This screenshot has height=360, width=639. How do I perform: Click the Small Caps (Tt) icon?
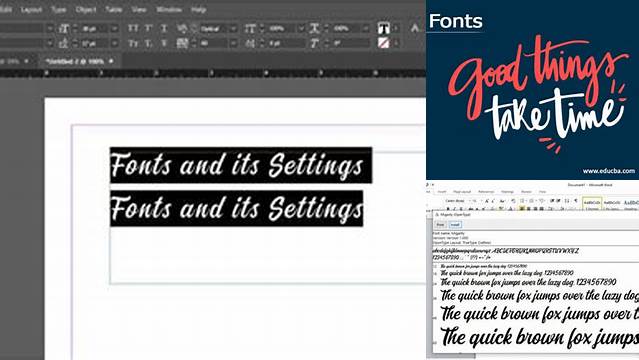tap(133, 43)
